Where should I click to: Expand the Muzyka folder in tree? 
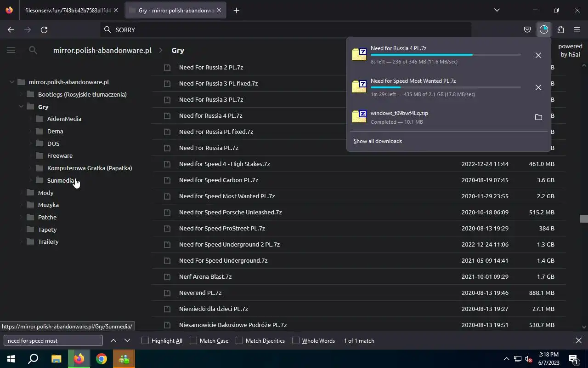tap(21, 205)
